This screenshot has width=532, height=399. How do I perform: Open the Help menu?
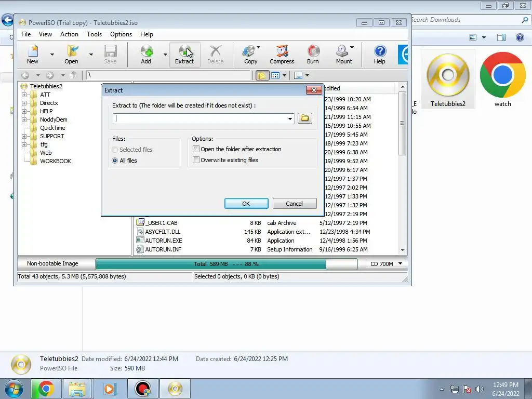click(147, 34)
